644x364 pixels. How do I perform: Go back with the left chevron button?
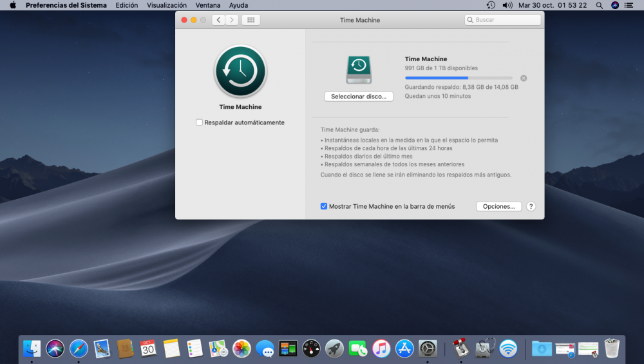click(218, 20)
